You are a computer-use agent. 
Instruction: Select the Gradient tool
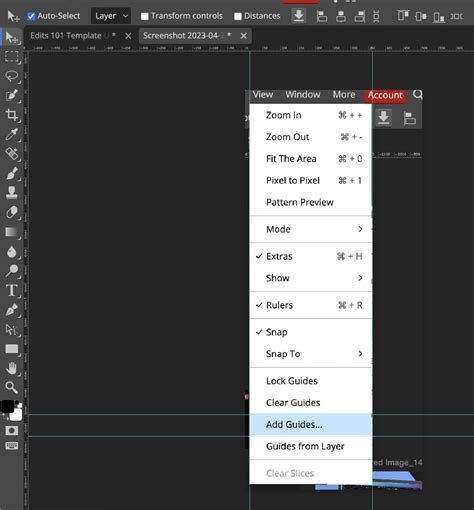[12, 232]
